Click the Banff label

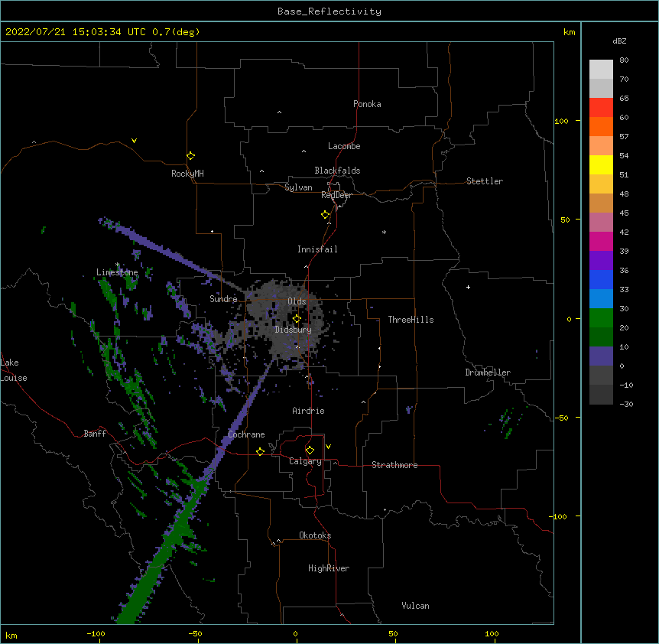pyautogui.click(x=95, y=434)
